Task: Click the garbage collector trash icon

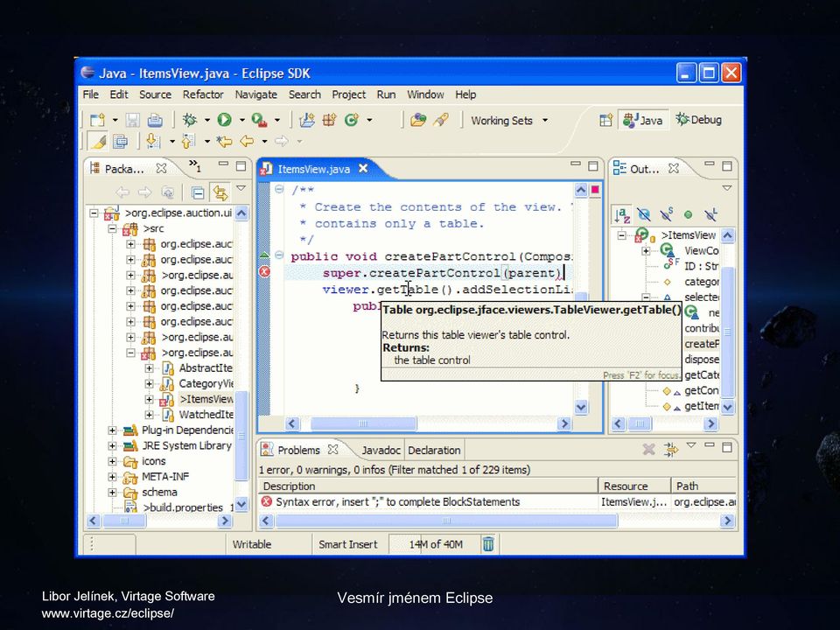Action: click(488, 544)
